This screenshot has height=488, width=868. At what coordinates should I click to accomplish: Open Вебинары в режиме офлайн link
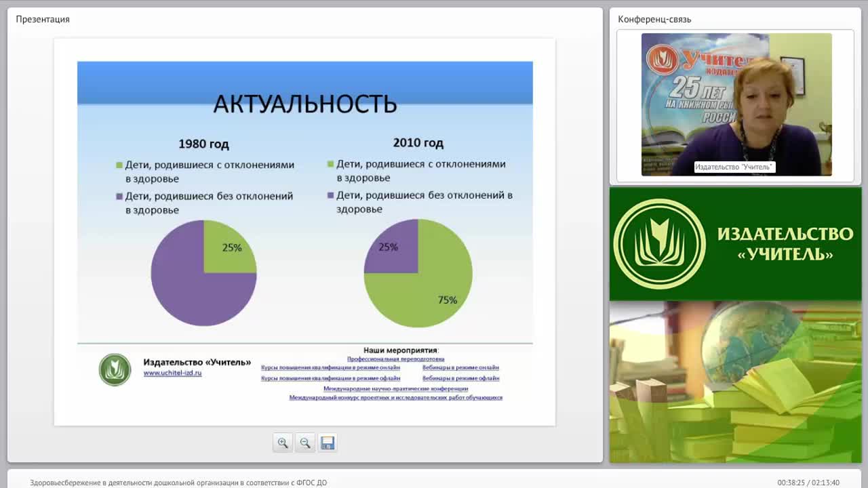[460, 378]
